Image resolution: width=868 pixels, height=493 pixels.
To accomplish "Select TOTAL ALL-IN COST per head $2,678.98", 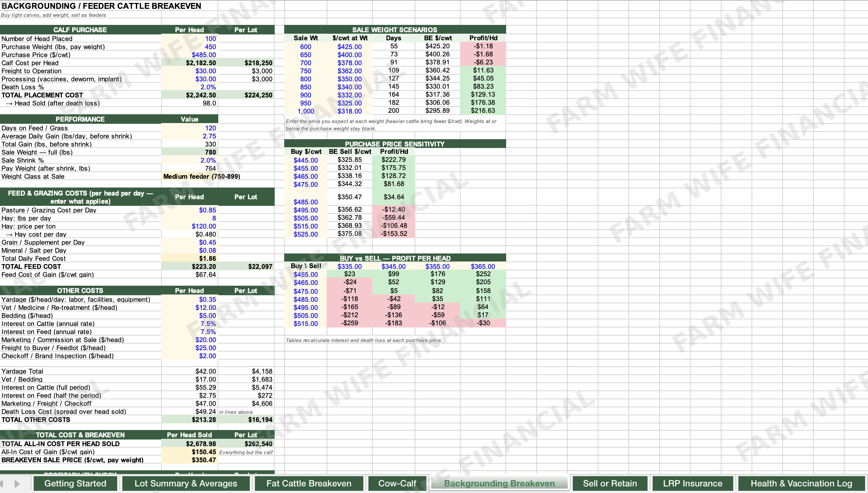I will click(190, 444).
